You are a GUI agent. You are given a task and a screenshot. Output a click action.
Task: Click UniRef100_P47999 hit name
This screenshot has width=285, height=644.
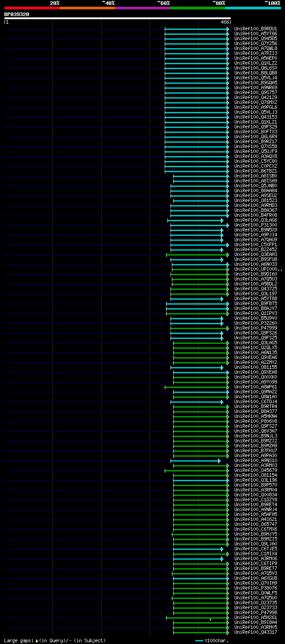click(256, 328)
